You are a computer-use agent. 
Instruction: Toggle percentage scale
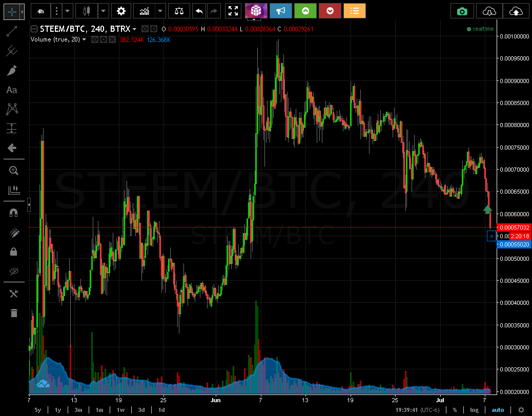(x=455, y=410)
